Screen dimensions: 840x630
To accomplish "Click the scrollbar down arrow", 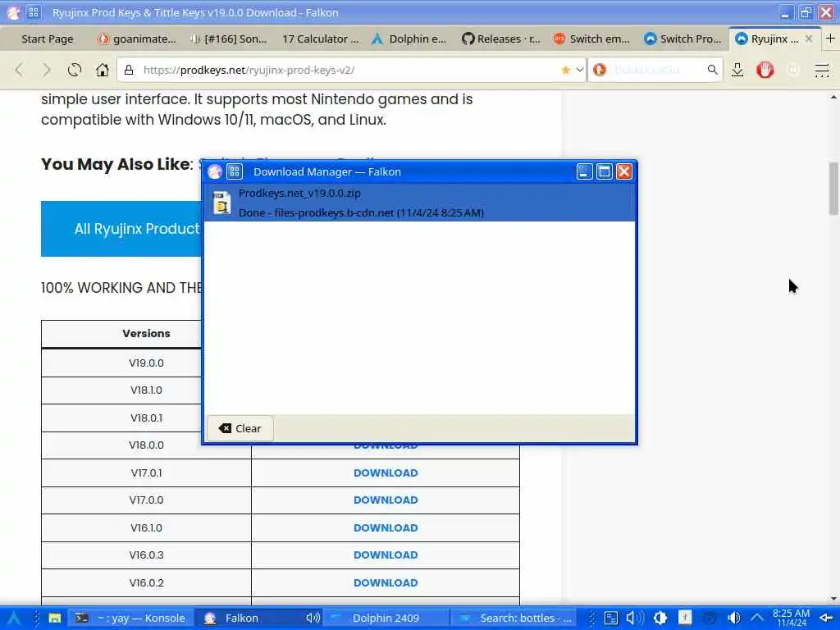I will coord(833,600).
